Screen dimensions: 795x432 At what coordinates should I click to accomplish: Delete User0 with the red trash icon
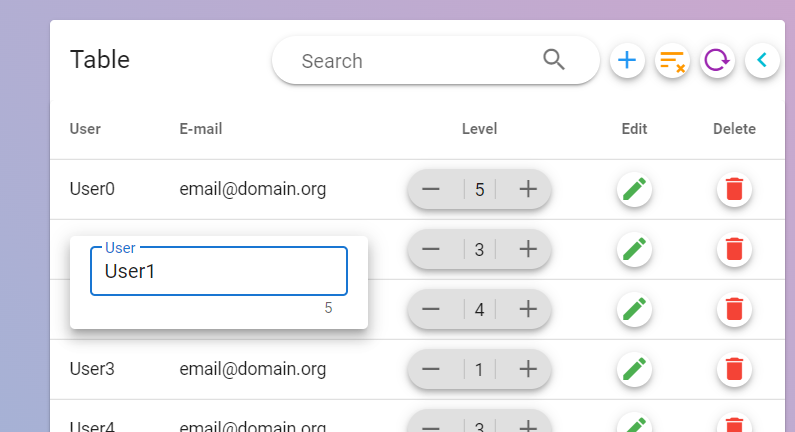[x=734, y=189]
